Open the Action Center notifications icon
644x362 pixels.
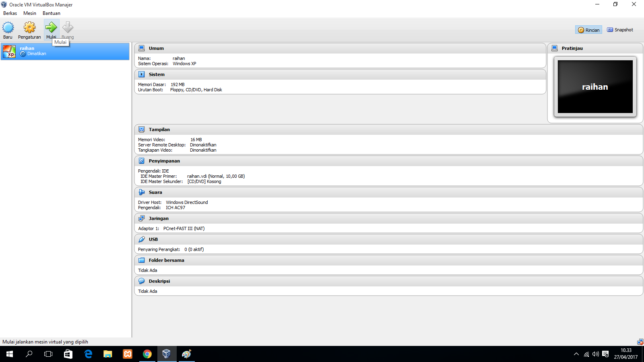[x=605, y=354]
